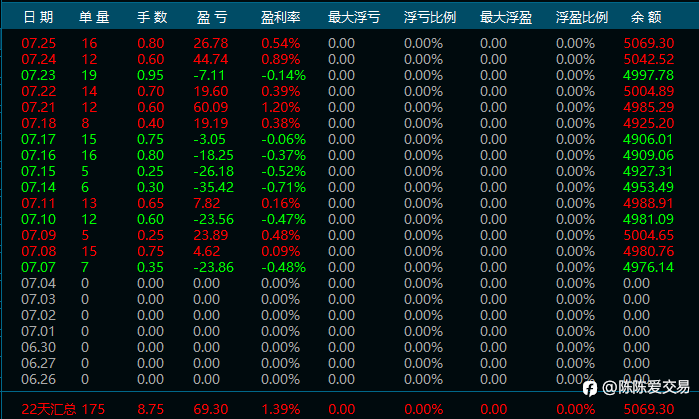Click summary total profit 69.30

tap(211, 409)
